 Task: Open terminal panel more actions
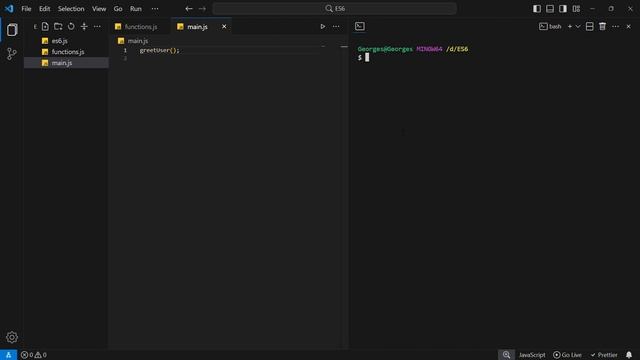pyautogui.click(x=616, y=27)
